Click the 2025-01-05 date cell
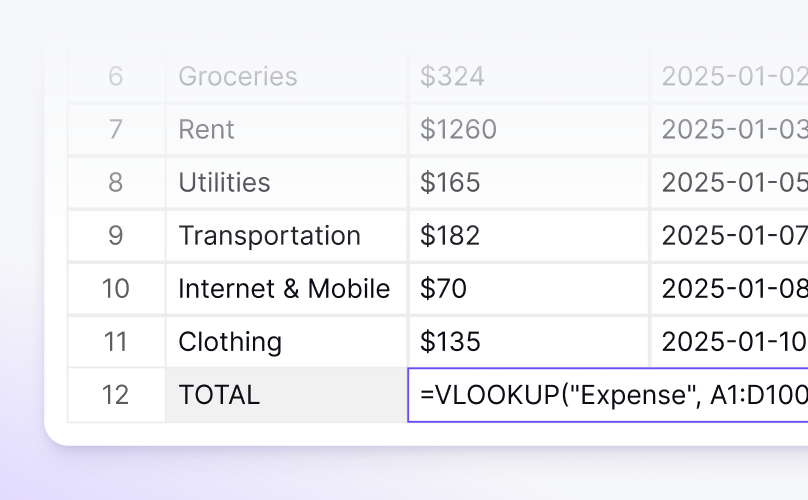808x500 pixels. pos(730,183)
